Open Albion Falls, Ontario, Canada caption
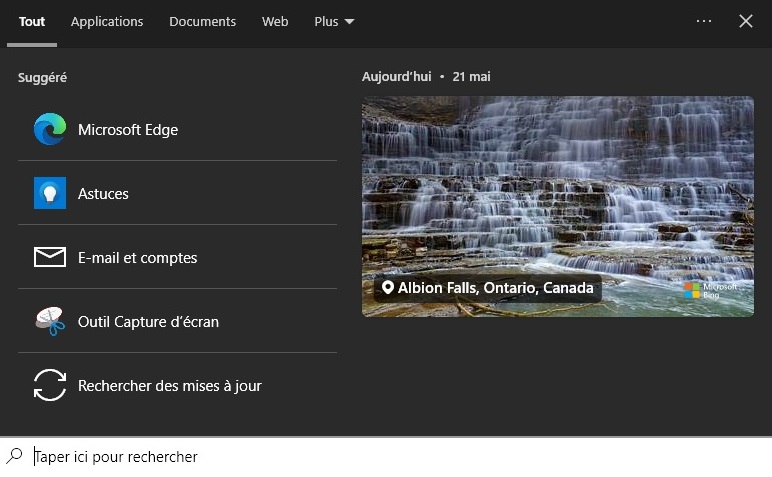The width and height of the screenshot is (772, 477). (495, 287)
